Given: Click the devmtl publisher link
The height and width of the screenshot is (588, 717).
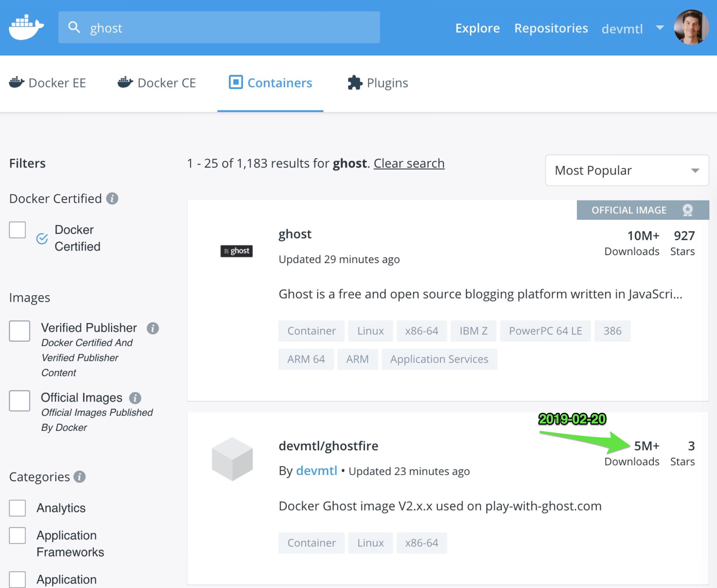Looking at the screenshot, I should point(317,471).
